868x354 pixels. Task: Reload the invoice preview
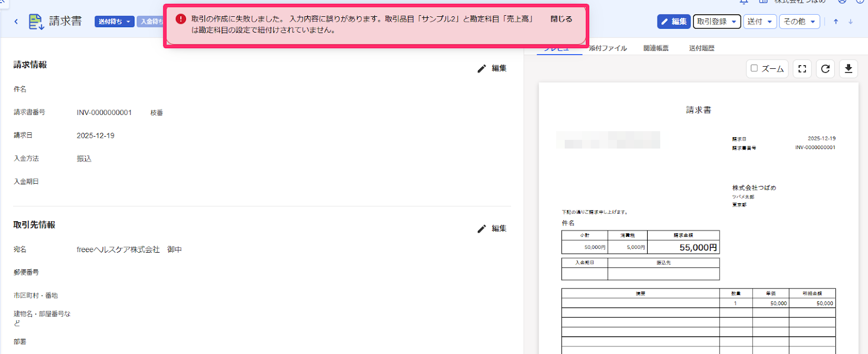point(825,69)
